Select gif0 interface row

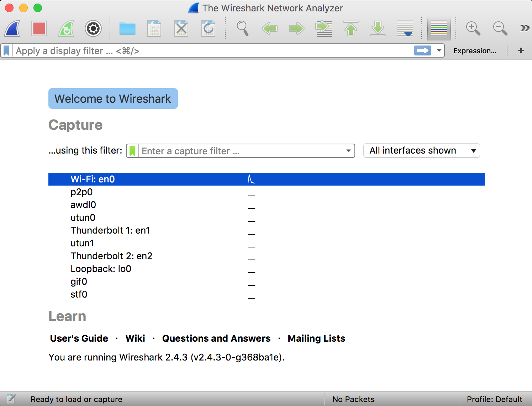(267, 282)
